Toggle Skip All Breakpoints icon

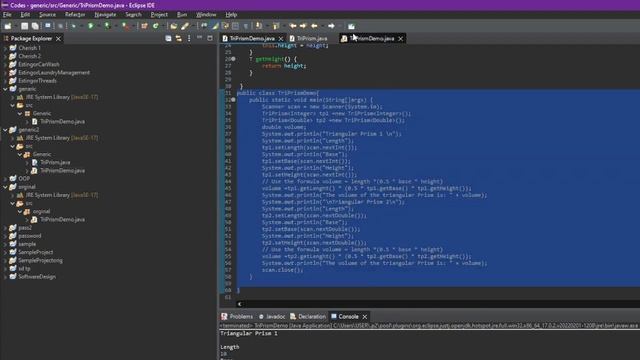tap(60, 26)
